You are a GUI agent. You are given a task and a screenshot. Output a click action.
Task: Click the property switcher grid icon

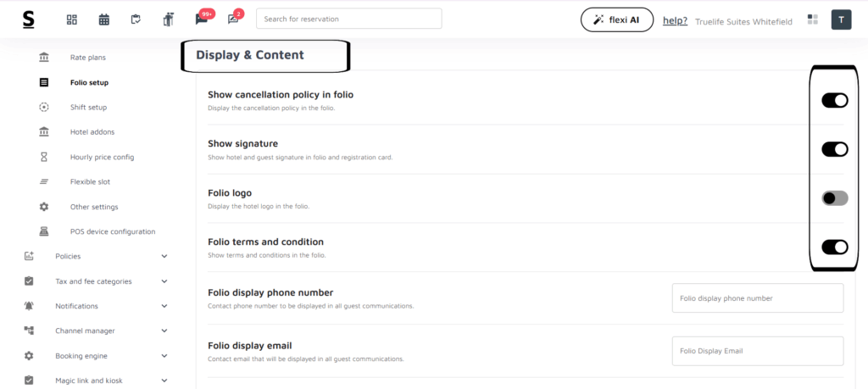pos(813,19)
